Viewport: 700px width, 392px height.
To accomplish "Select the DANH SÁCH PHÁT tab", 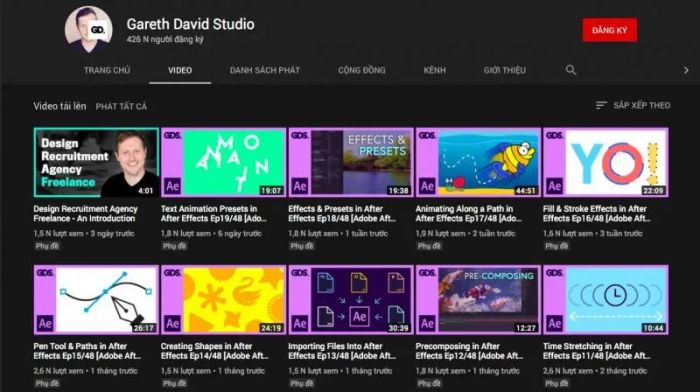I will point(265,70).
